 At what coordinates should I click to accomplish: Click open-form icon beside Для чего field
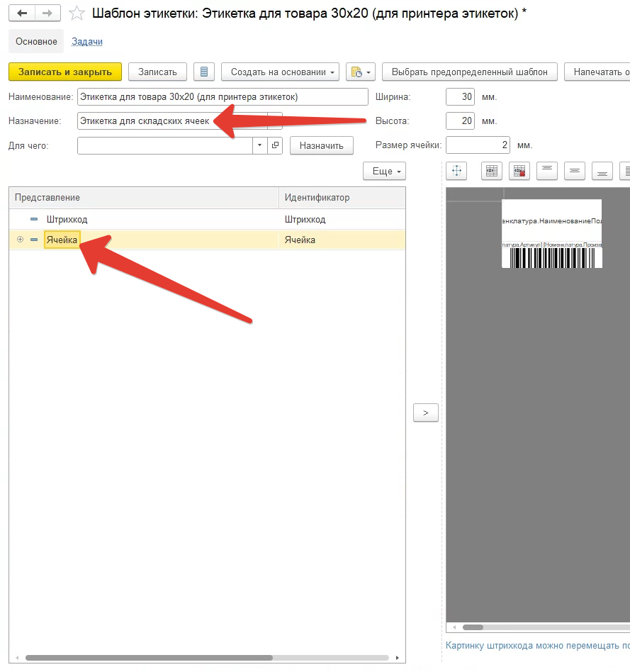(276, 145)
